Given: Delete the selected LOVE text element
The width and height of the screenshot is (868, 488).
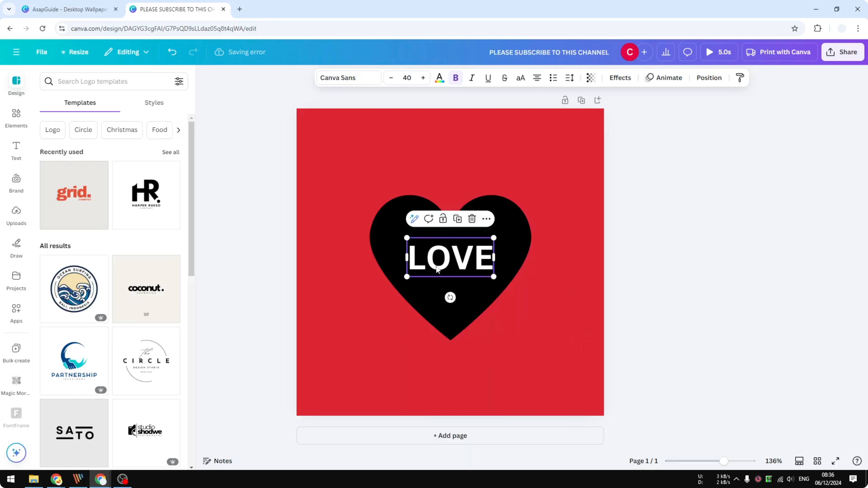Looking at the screenshot, I should click(472, 219).
